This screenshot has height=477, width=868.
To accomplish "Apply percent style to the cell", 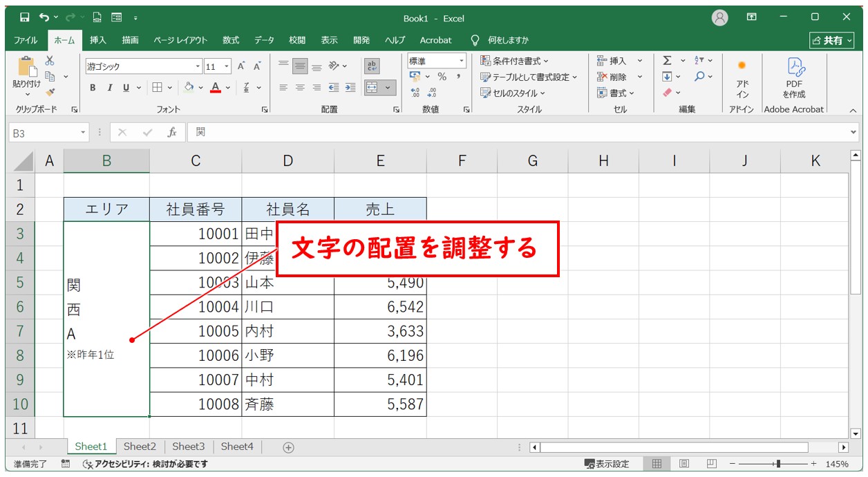I will pyautogui.click(x=442, y=77).
